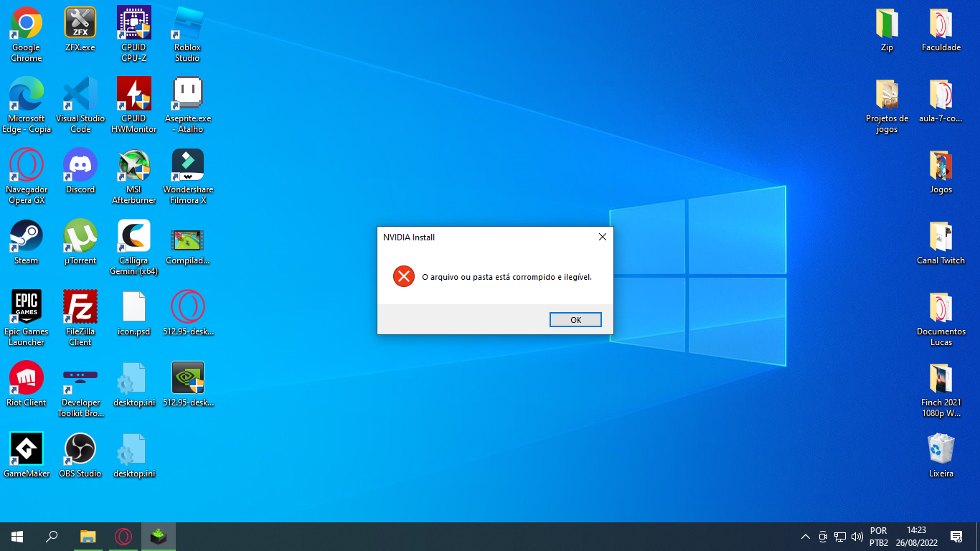Select the CPUID HWMonitor shortcut

[134, 105]
